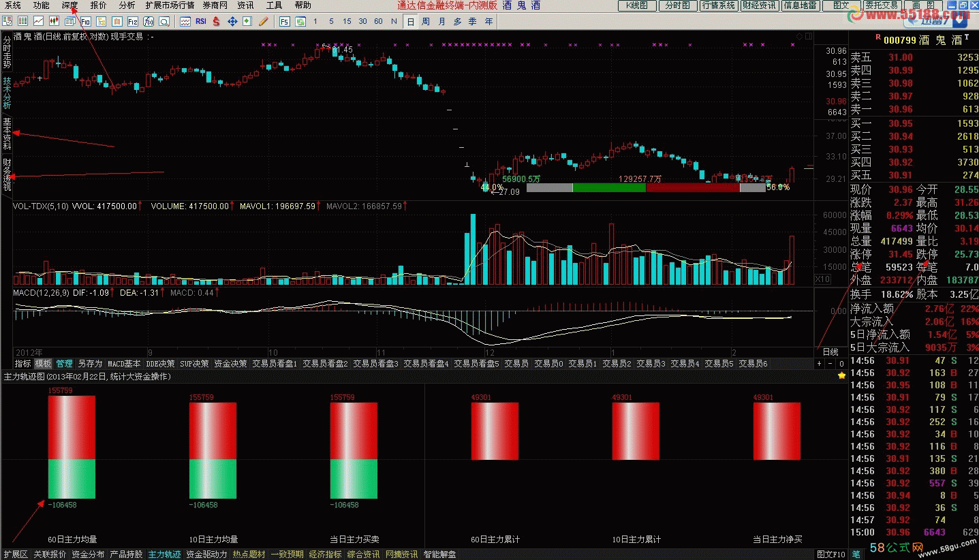The width and height of the screenshot is (979, 560).
Task: Select the 季 quarterly period button
Action: click(x=473, y=21)
